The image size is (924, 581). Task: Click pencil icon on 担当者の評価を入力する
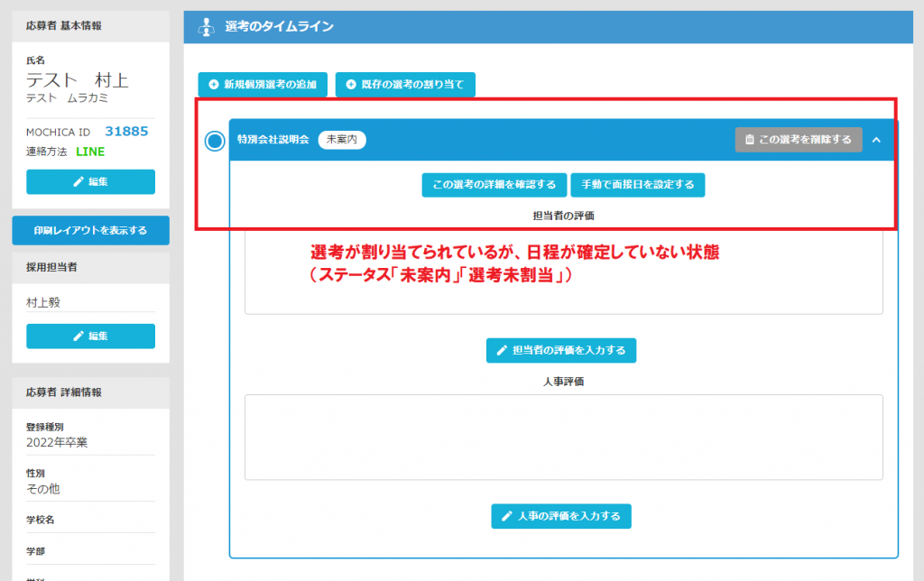[502, 351]
